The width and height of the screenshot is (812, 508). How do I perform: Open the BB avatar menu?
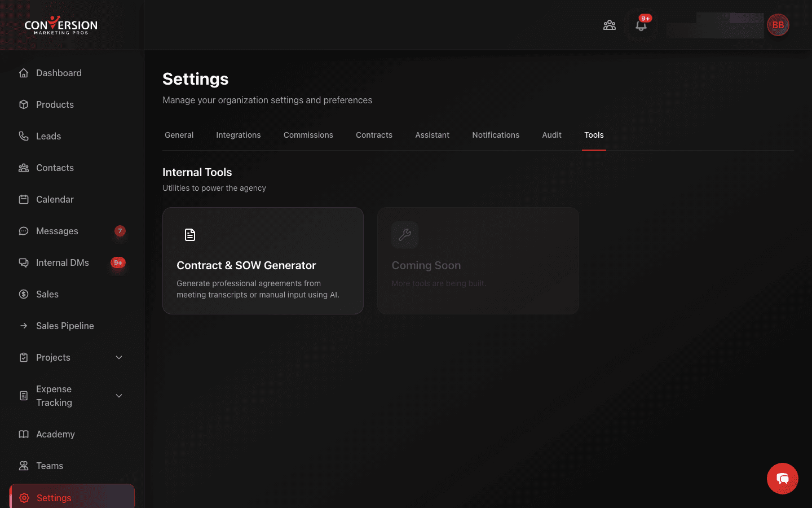[x=778, y=25]
